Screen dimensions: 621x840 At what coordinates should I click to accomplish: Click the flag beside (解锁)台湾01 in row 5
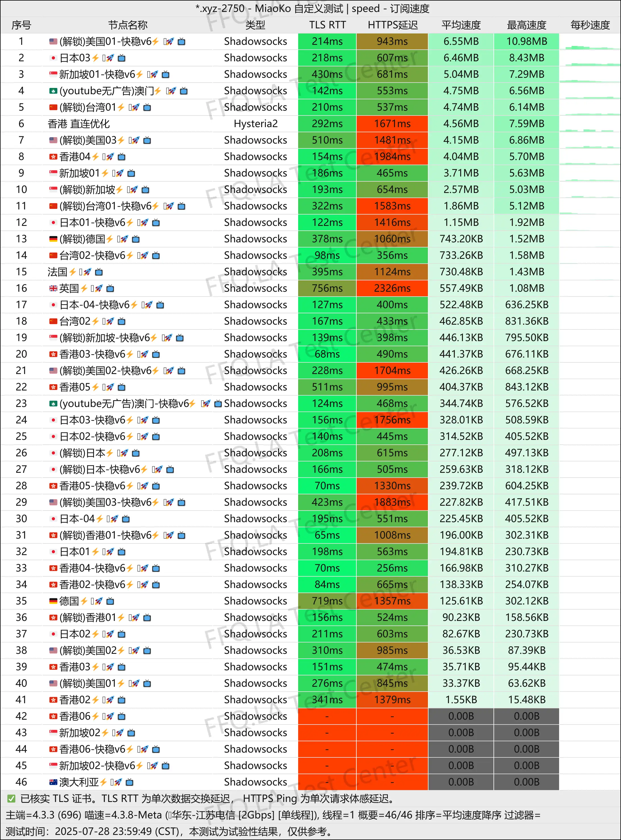(53, 108)
